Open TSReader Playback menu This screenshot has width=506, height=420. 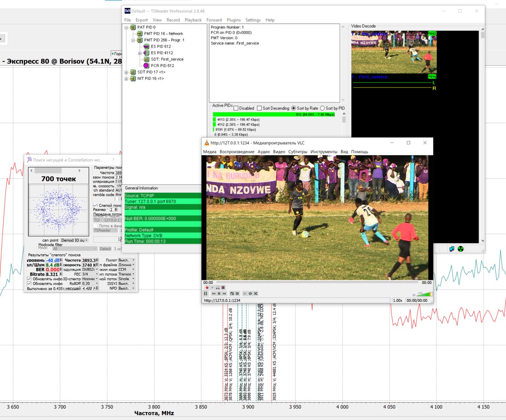click(193, 20)
